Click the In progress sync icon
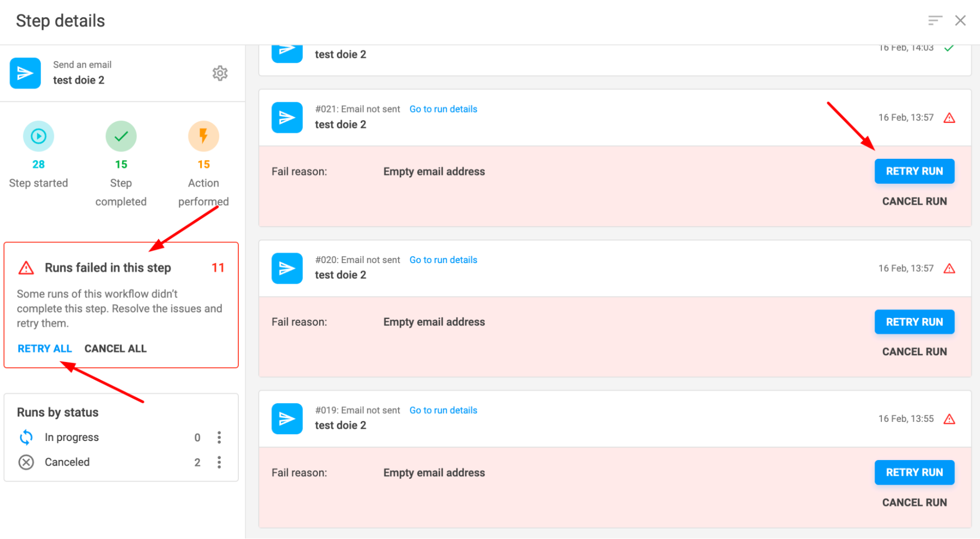The width and height of the screenshot is (980, 539). [26, 437]
